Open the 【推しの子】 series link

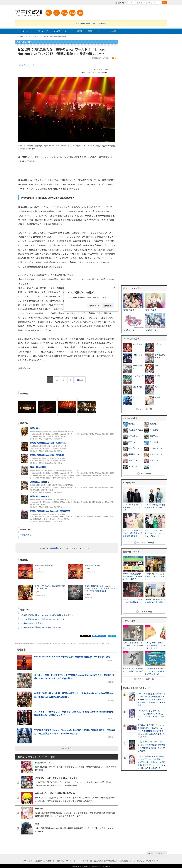160,344
